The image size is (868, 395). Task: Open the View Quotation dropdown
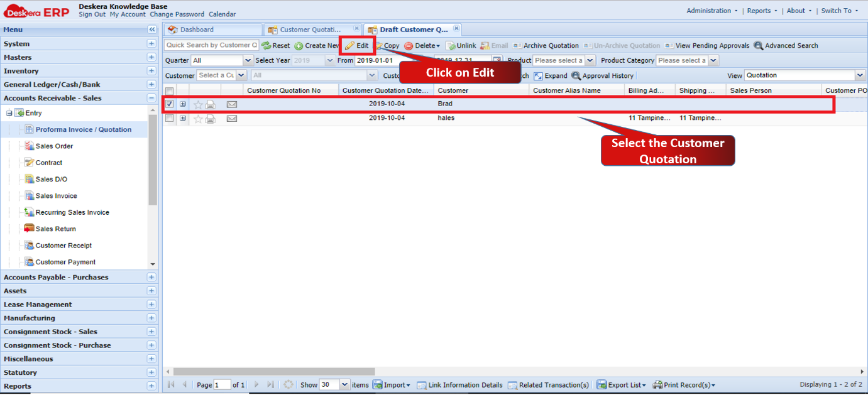(x=860, y=75)
